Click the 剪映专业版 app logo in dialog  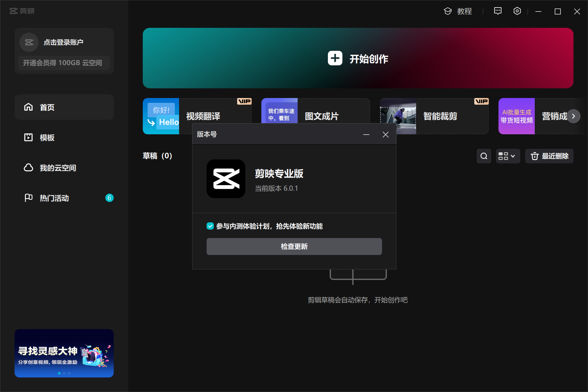tap(226, 179)
